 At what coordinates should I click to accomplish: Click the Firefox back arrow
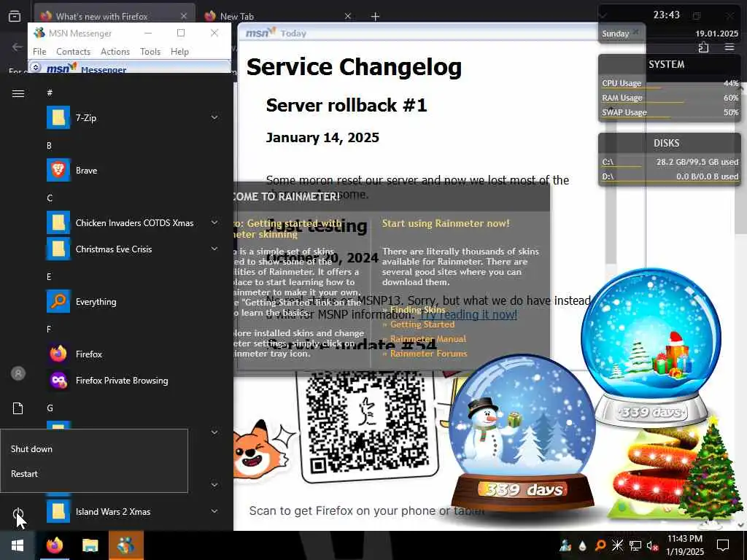(18, 47)
